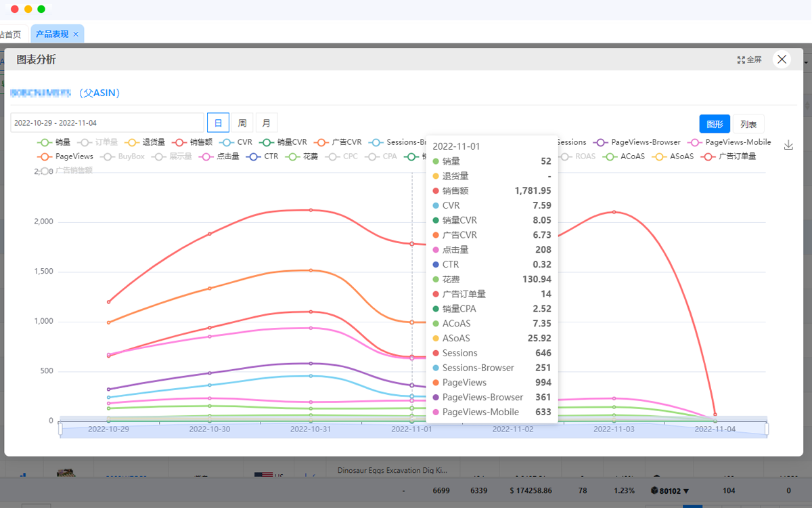Toggle the 销量 legend series
Viewport: 812px width, 508px height.
pos(53,142)
